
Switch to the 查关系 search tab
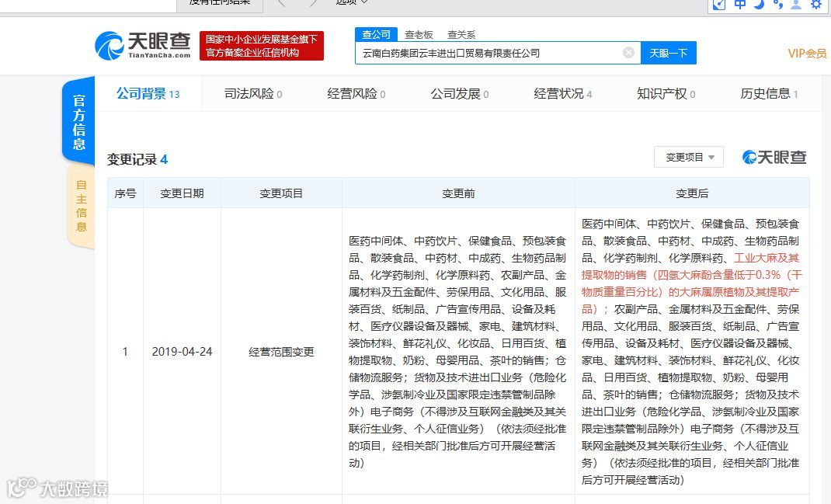[x=461, y=35]
